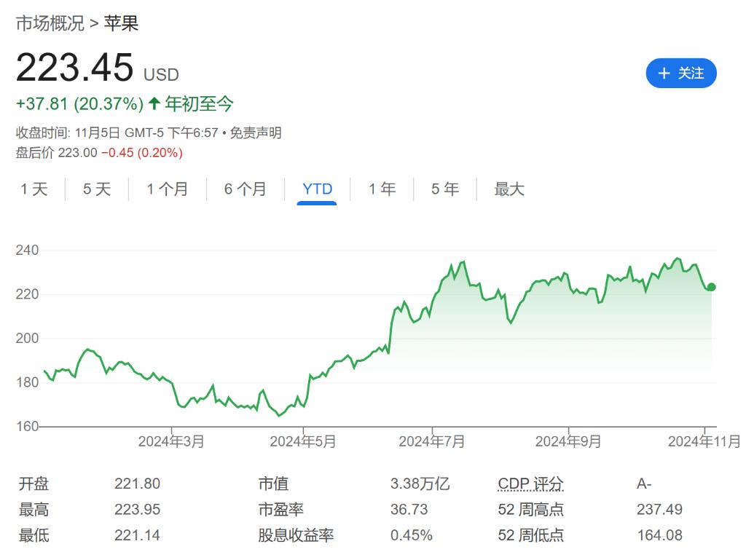Click the USD currency label
The image size is (746, 560).
coord(161,74)
